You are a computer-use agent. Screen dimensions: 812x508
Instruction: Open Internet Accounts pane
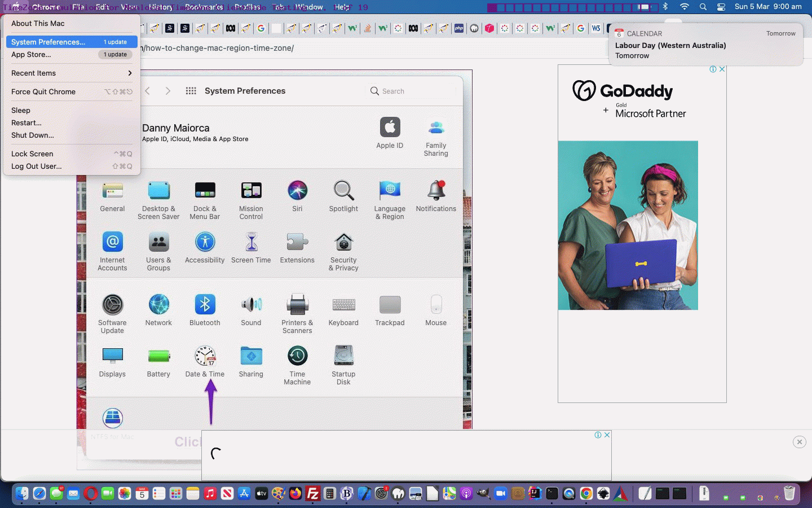[112, 242]
